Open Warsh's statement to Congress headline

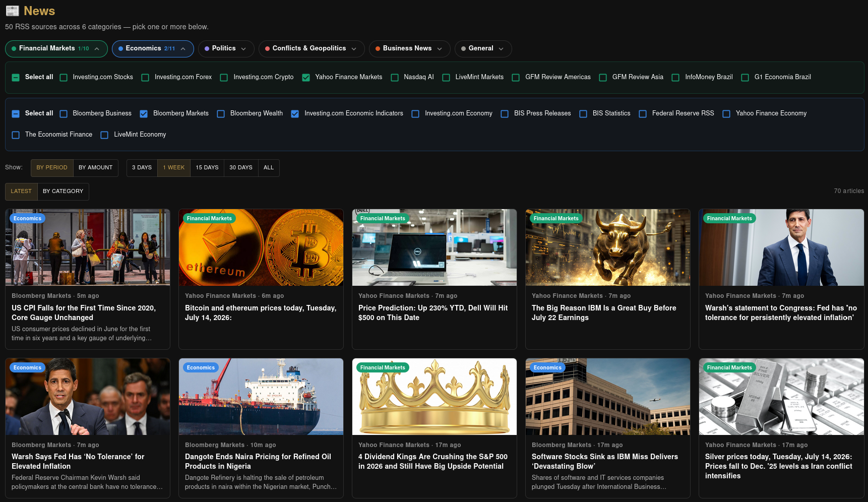[x=781, y=312]
